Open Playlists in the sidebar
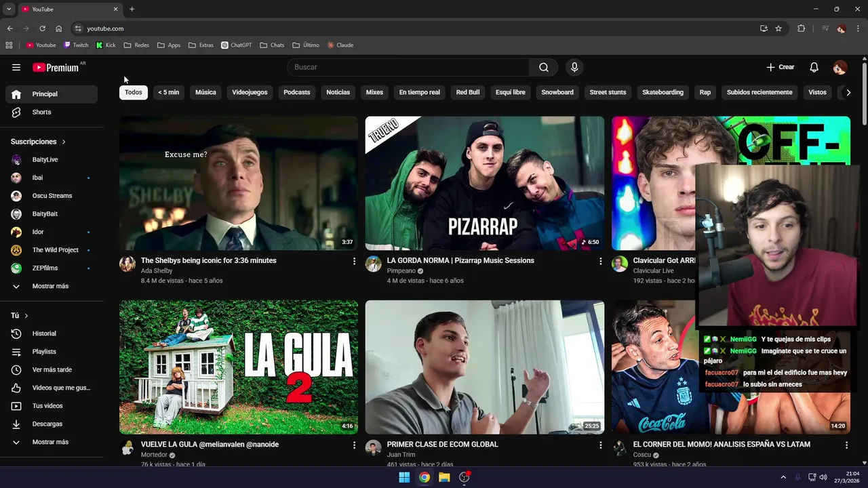 click(52, 352)
